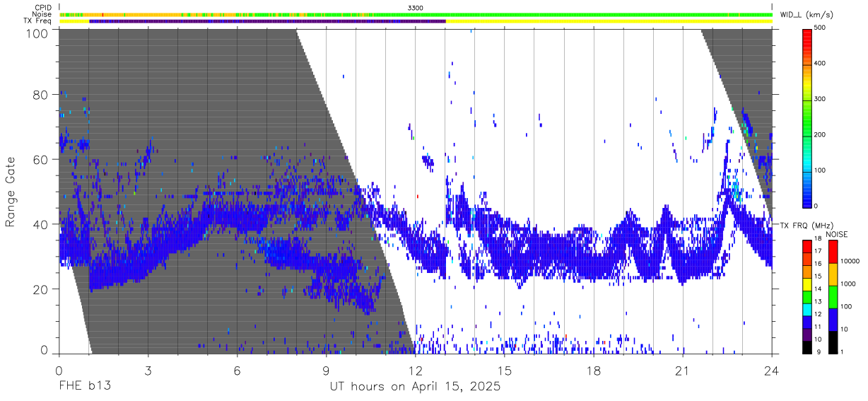Click the 6 tick on the UT hours axis
Viewport: 868px width, 401px height.
237,370
